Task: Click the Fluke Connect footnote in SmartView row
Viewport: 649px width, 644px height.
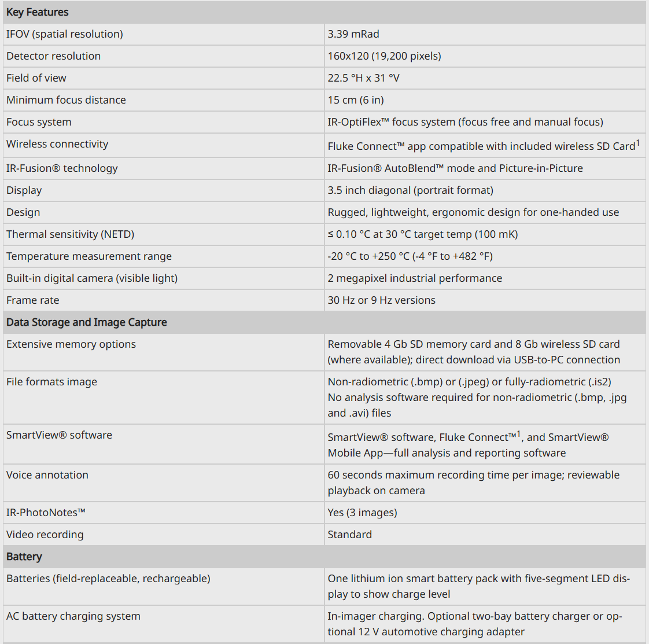Action: click(518, 434)
